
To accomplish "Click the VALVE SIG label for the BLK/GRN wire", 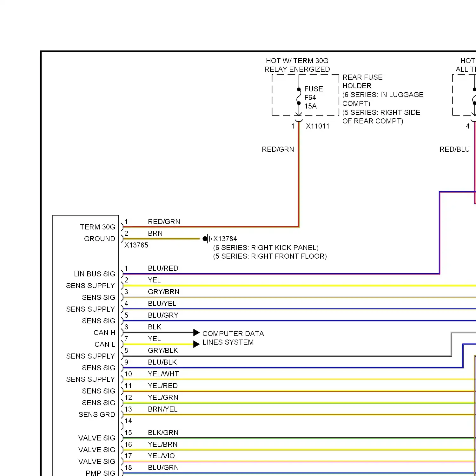I will click(97, 438).
